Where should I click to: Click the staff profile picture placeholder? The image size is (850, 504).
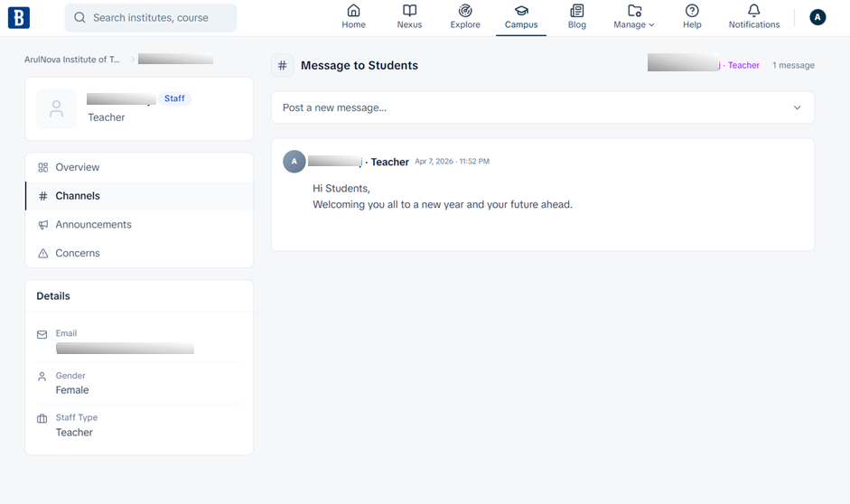57,108
